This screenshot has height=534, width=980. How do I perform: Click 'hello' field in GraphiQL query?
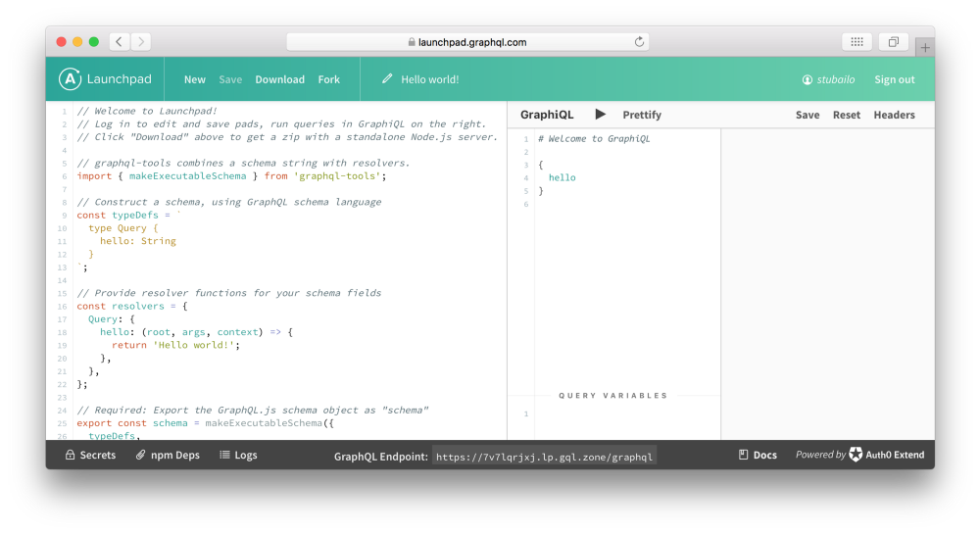click(x=562, y=177)
